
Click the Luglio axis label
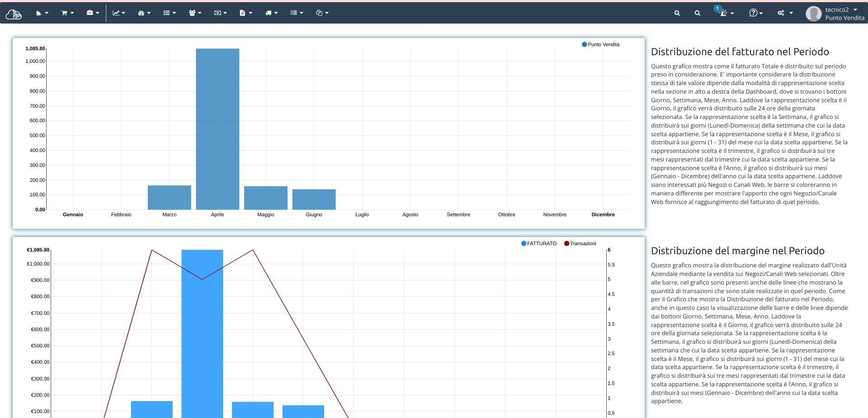pos(362,214)
